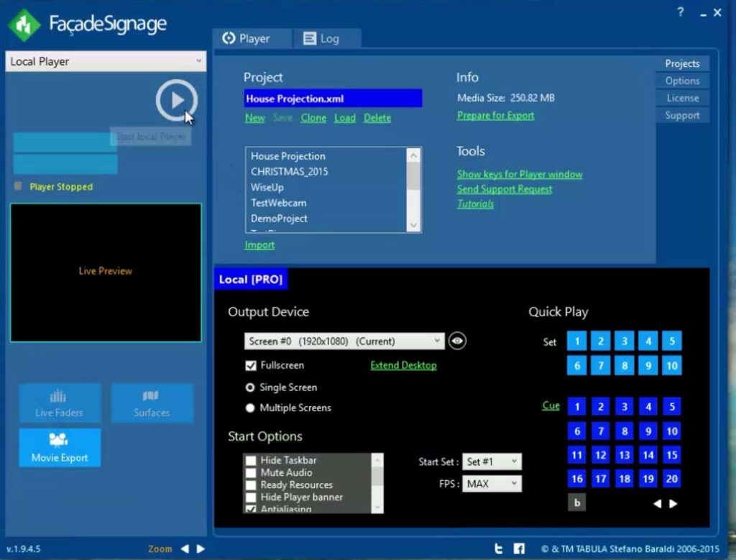
Task: Open the Options side tab
Action: click(682, 81)
